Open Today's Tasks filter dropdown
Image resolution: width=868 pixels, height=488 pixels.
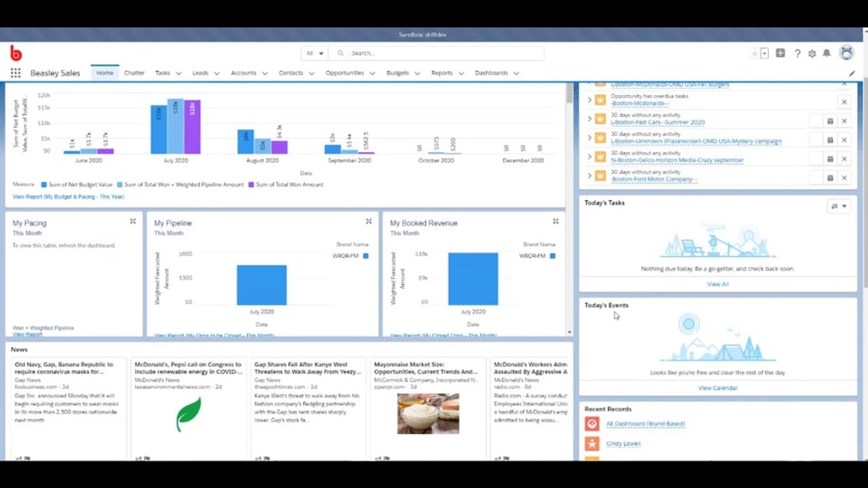pos(839,206)
